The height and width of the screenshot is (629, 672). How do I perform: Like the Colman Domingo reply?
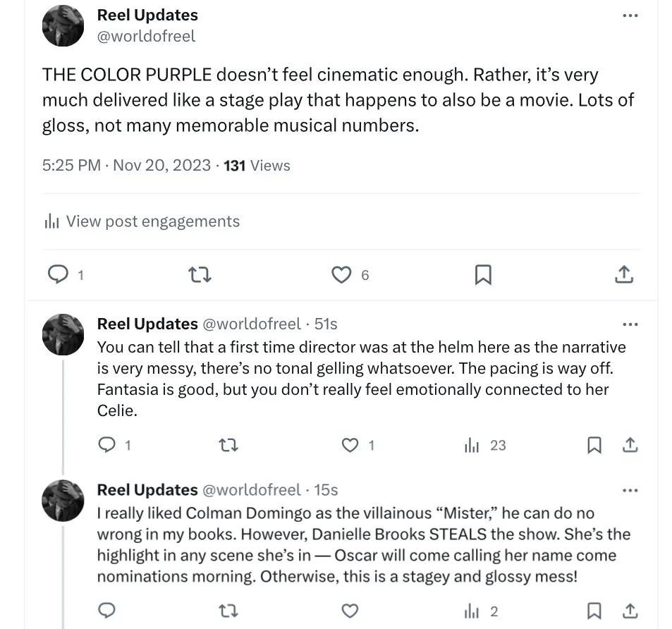(x=350, y=611)
